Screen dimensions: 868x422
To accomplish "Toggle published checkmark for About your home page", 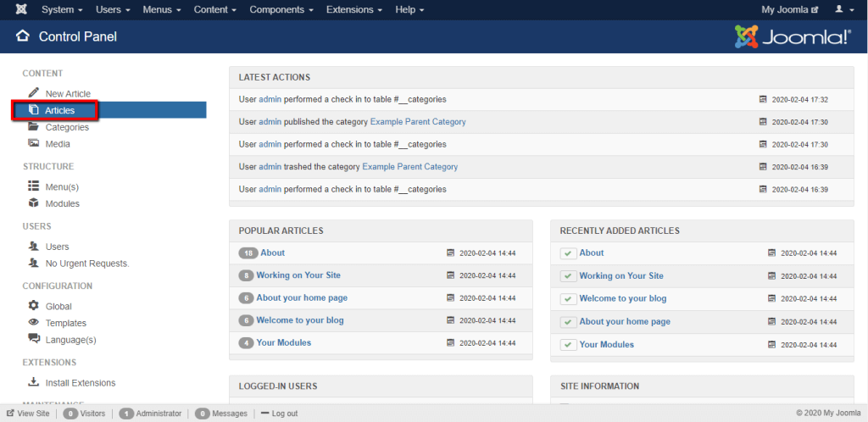I will (x=569, y=322).
